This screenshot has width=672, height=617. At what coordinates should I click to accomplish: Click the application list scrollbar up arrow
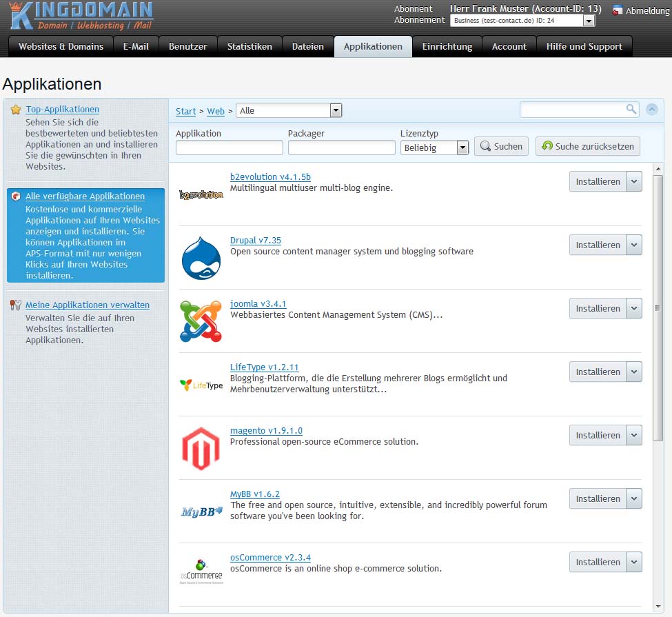[x=658, y=169]
